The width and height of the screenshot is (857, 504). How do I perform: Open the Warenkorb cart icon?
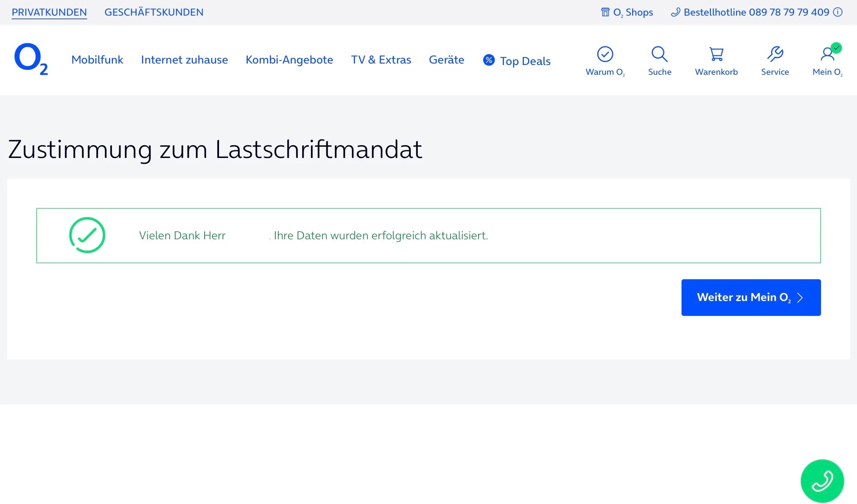coord(716,54)
